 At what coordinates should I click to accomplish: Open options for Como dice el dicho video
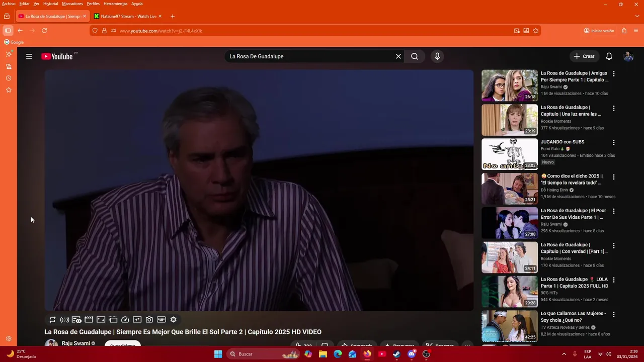(613, 177)
